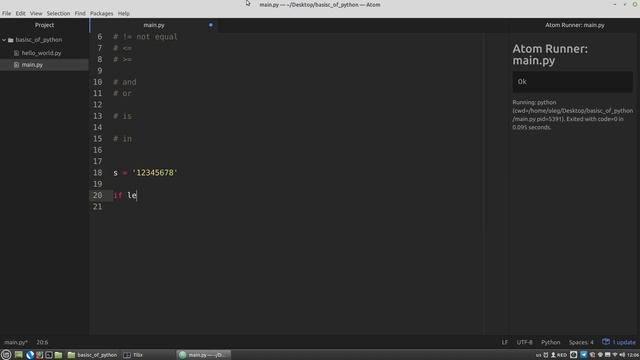Click the Ok output box in Atom Runner
The width and height of the screenshot is (640, 360).
tap(573, 82)
